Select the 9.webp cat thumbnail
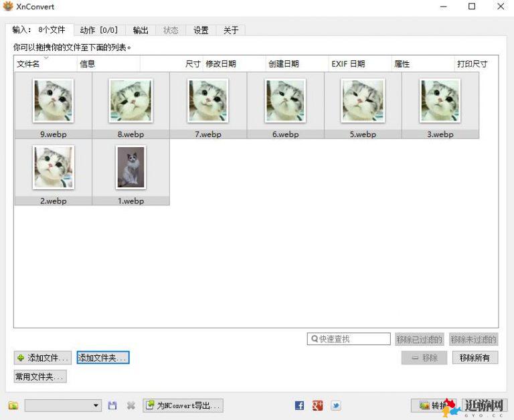 pyautogui.click(x=53, y=101)
